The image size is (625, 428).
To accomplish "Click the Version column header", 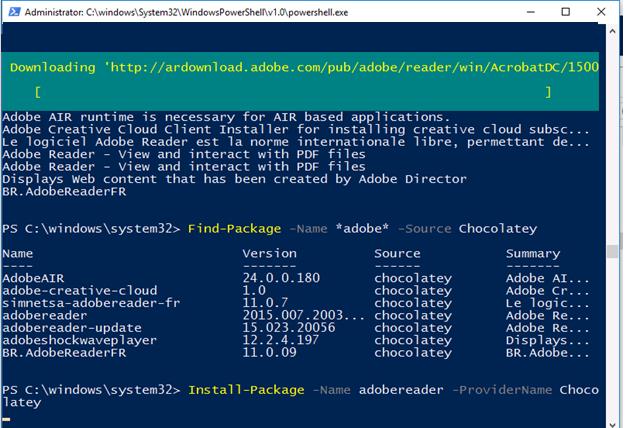I will 269,253.
